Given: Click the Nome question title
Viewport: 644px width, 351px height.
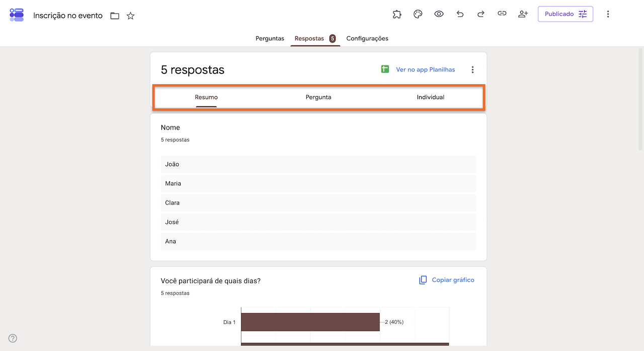Looking at the screenshot, I should pyautogui.click(x=171, y=127).
